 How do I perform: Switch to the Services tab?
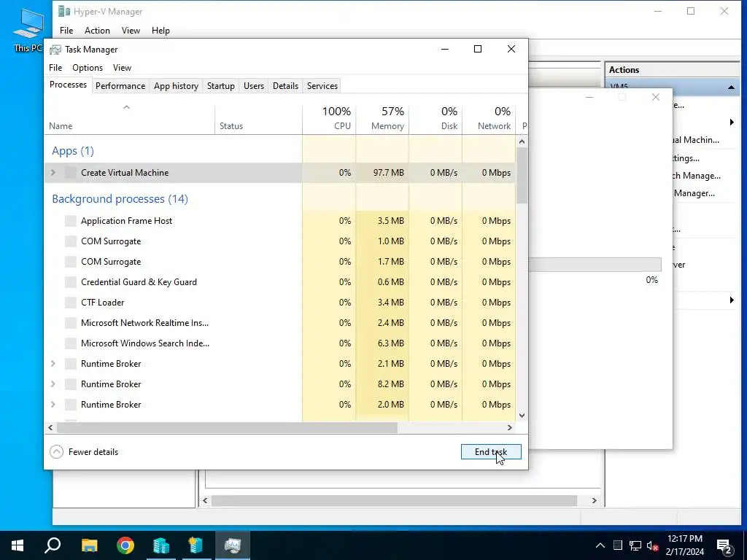(x=322, y=86)
